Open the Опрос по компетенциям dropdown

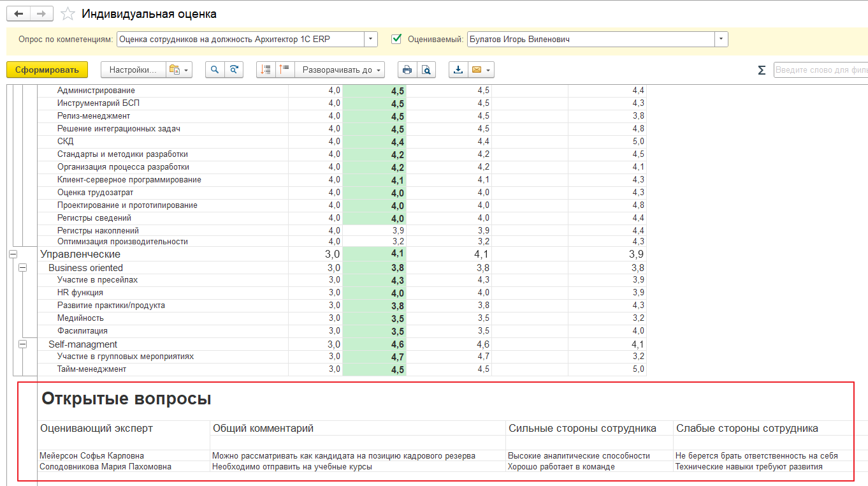tap(371, 40)
